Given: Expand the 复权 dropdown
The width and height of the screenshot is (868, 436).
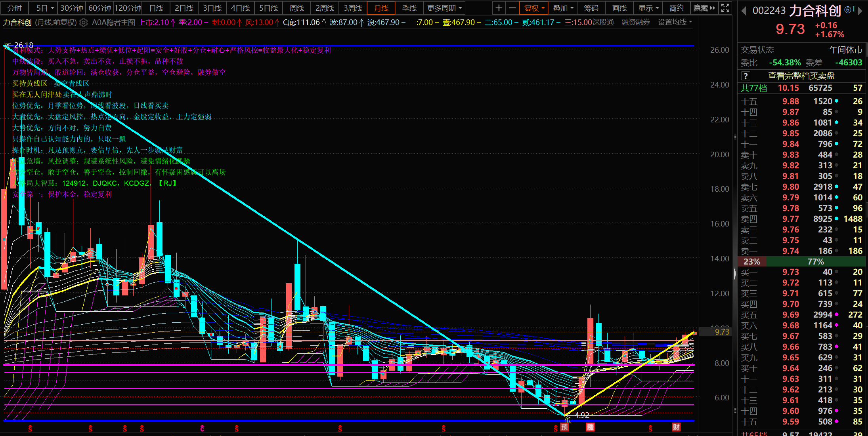Looking at the screenshot, I should (534, 8).
